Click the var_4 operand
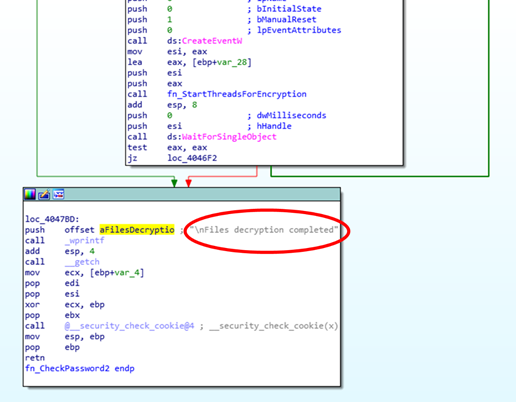The height and width of the screenshot is (402, 516). point(127,272)
